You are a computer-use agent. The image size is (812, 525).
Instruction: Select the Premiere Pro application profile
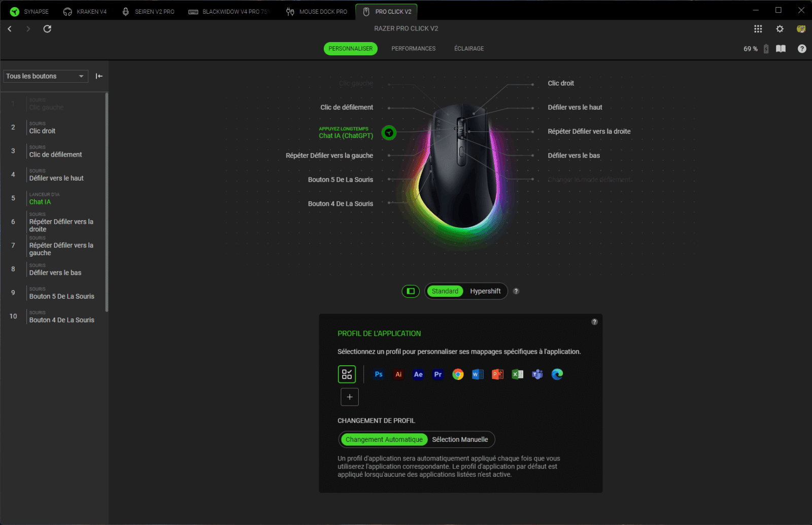tap(438, 374)
